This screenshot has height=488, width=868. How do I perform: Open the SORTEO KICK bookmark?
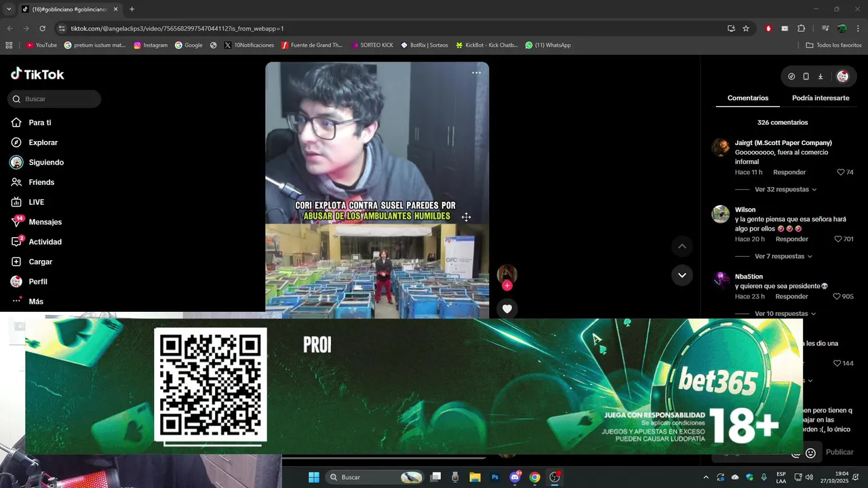pyautogui.click(x=372, y=45)
